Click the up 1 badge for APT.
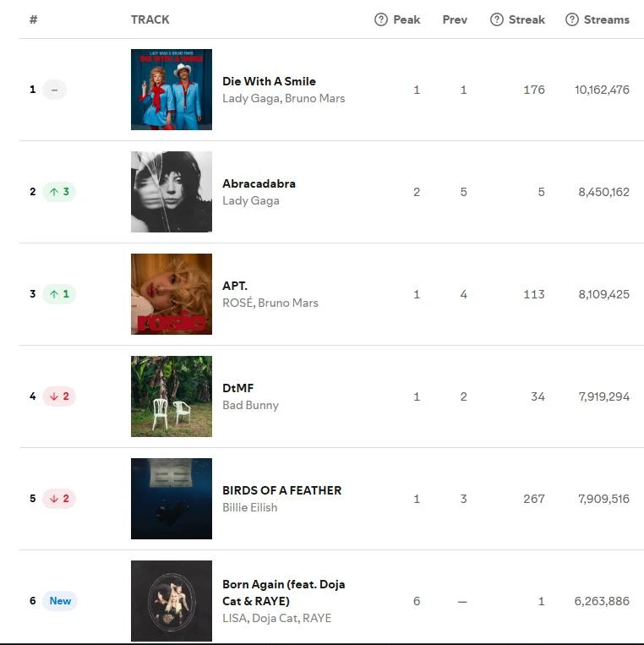Image resolution: width=644 pixels, height=645 pixels. point(59,294)
